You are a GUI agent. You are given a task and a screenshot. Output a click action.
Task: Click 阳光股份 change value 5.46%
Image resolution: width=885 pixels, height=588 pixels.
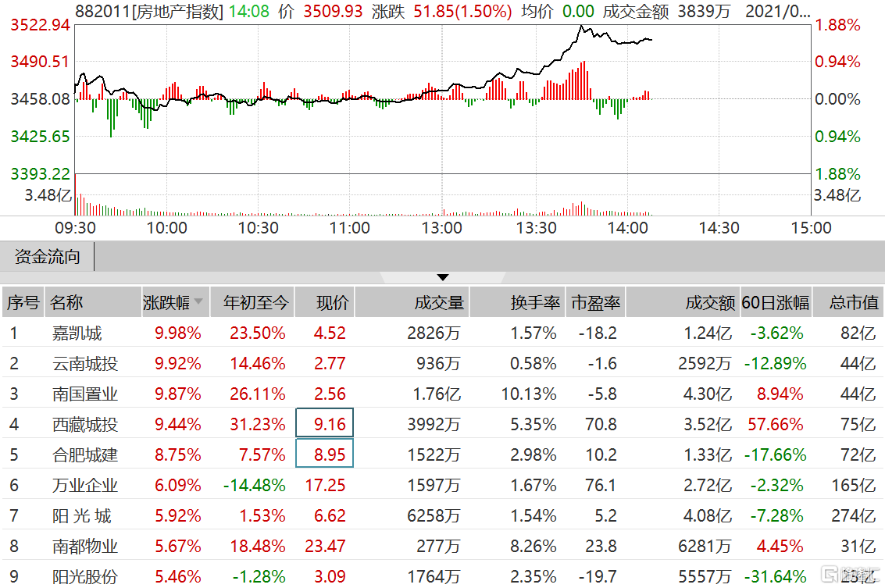pos(178,577)
